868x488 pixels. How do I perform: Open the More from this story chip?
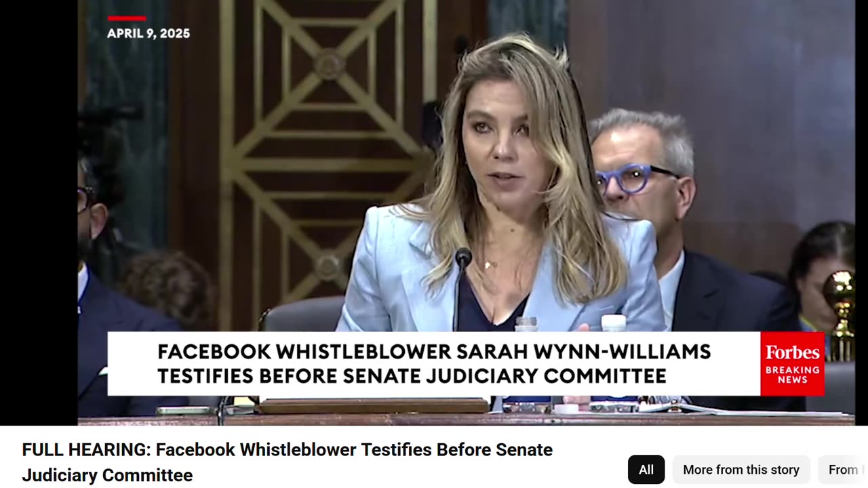pyautogui.click(x=741, y=470)
